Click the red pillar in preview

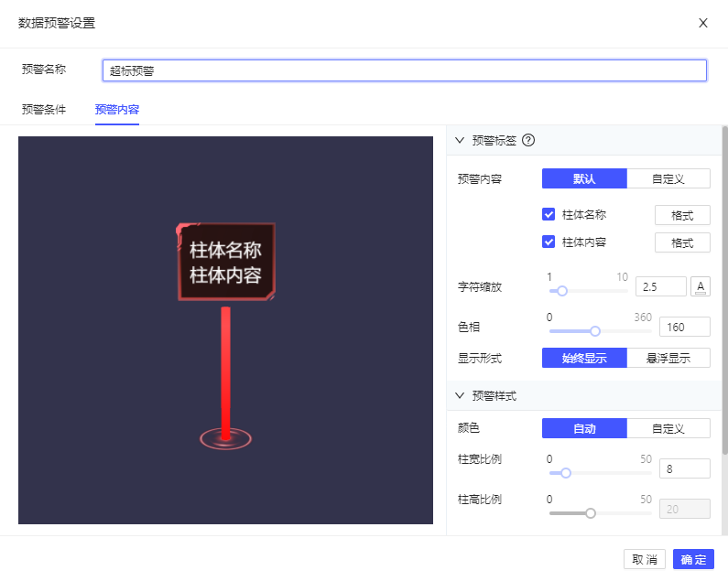click(x=225, y=372)
